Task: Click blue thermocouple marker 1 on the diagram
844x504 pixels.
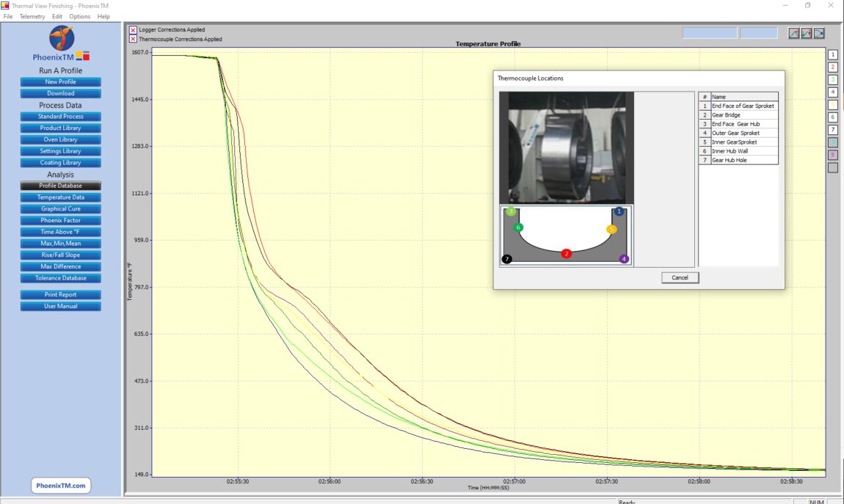Action: pyautogui.click(x=619, y=211)
